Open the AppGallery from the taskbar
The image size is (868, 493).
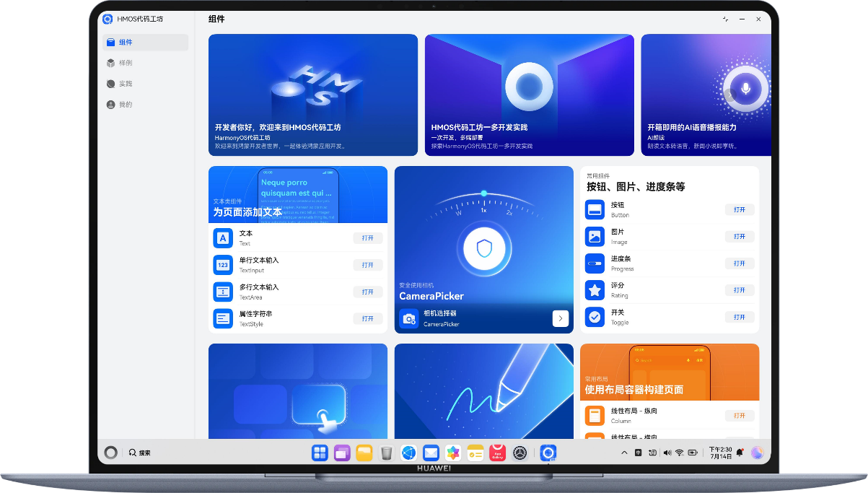(x=497, y=453)
